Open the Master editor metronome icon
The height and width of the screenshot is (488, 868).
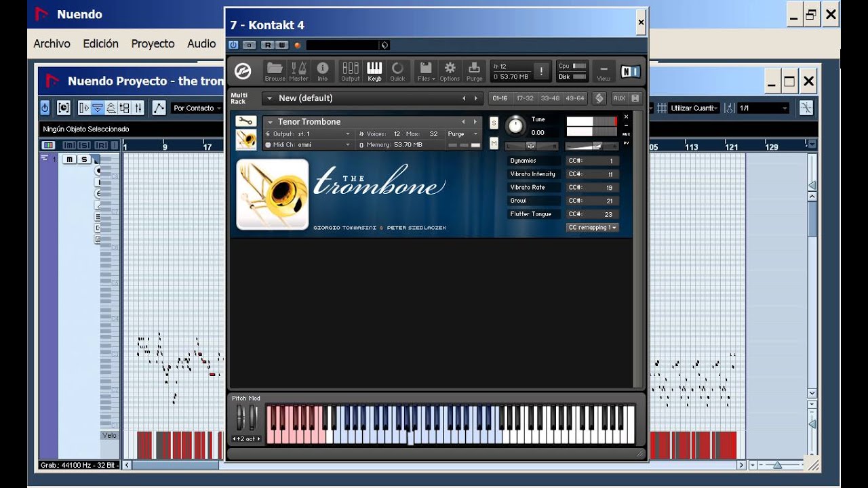[x=298, y=70]
